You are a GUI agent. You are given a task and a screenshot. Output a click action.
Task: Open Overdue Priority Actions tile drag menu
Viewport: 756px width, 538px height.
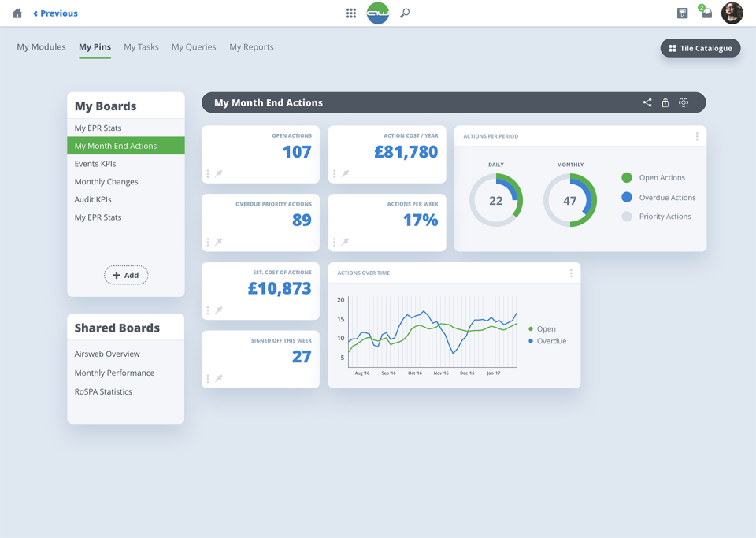click(x=208, y=242)
